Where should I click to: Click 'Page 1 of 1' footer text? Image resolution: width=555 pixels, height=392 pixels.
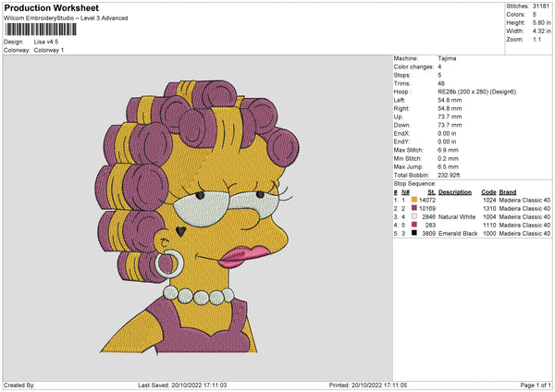(x=536, y=385)
